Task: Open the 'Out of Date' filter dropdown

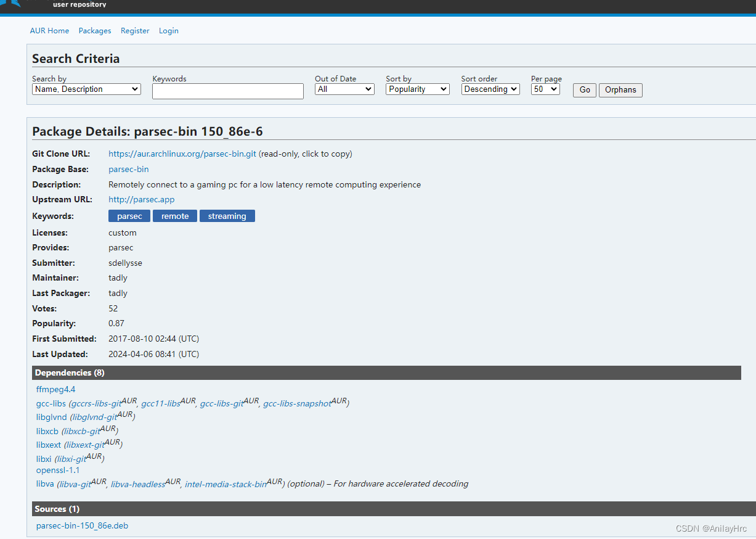Action: click(344, 89)
